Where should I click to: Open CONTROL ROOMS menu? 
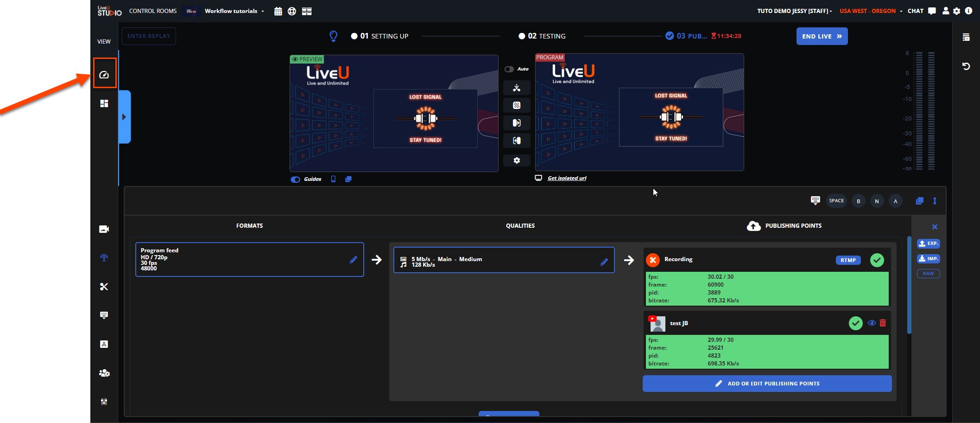pyautogui.click(x=153, y=11)
